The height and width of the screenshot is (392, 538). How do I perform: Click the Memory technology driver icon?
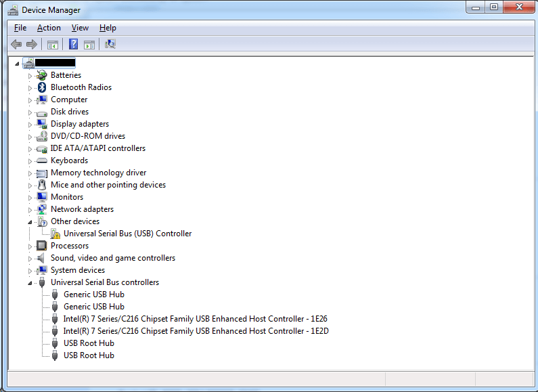pyautogui.click(x=42, y=173)
